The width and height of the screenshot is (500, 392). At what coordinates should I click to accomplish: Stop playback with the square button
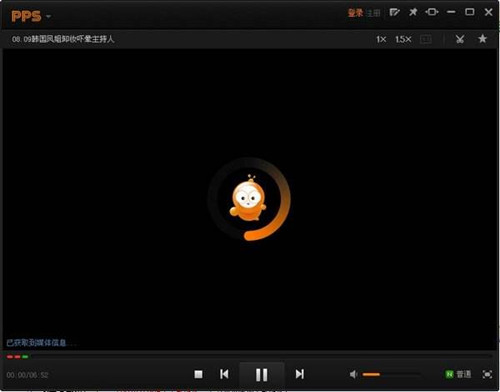(x=198, y=374)
